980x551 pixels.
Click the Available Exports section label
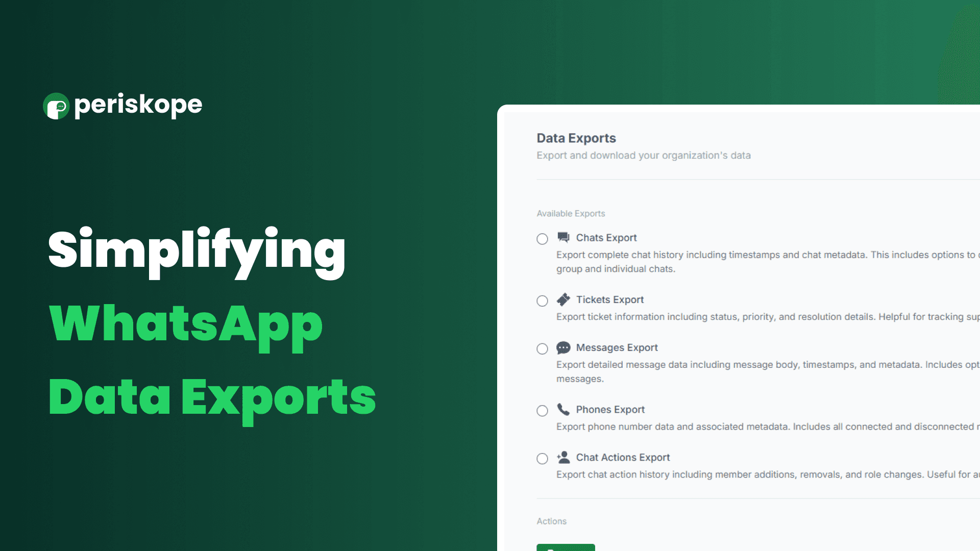click(x=571, y=213)
